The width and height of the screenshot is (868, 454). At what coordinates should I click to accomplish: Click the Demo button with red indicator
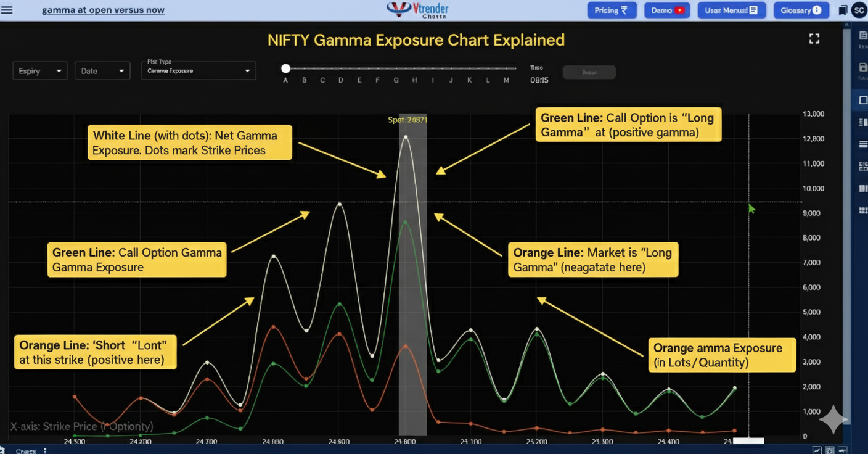click(x=666, y=10)
